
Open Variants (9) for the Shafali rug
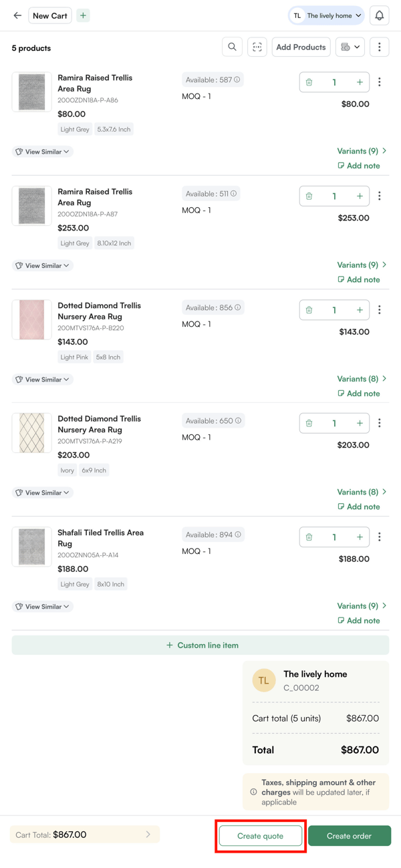pos(362,606)
